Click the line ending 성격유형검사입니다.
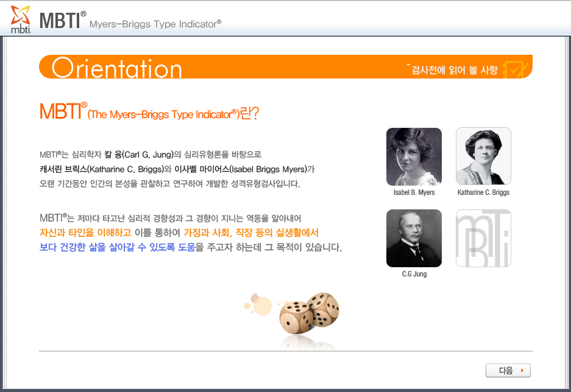The image size is (571, 392). click(x=169, y=184)
